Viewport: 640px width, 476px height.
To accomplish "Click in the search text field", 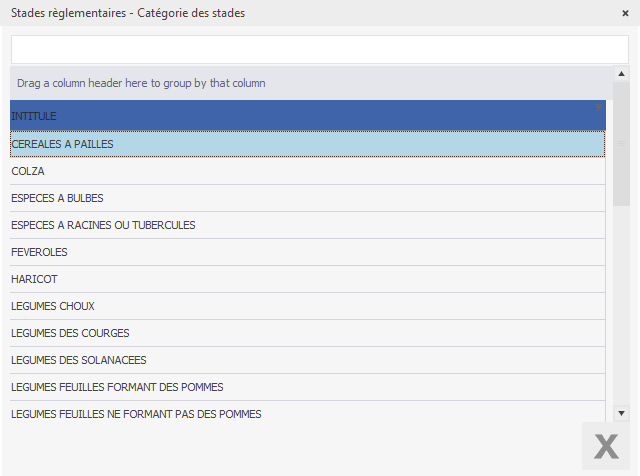I will point(319,50).
